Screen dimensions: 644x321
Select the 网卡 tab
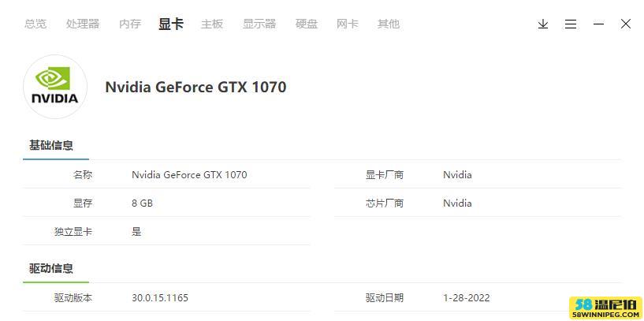348,24
